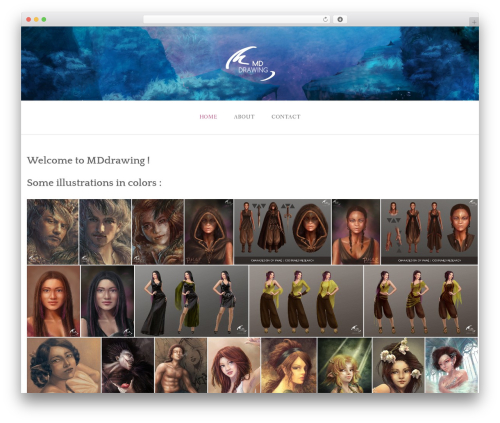Open the hooded woman portrait thumbnail
Viewport: 500px width, 423px height.
click(x=209, y=232)
